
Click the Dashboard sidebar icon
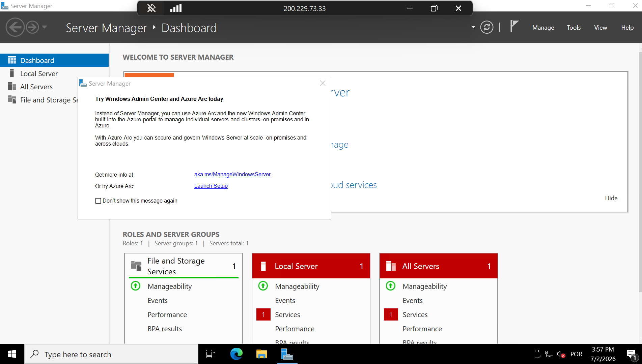click(12, 60)
